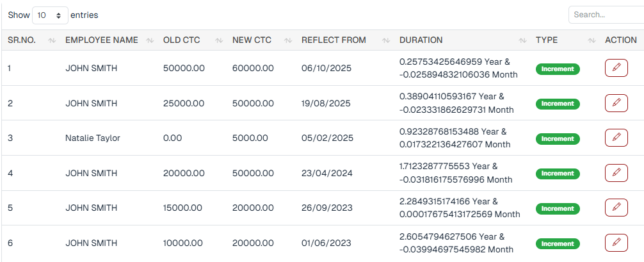This screenshot has height=262, width=644.
Task: Edit the row 6 increment record
Action: [x=616, y=242]
